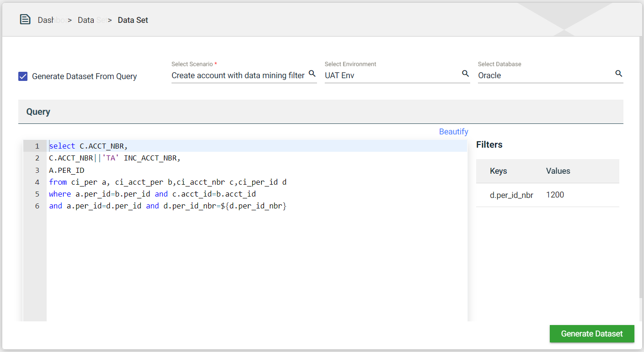The height and width of the screenshot is (352, 644).
Task: Uncheck Generate Dataset From Query checkbox
Action: (23, 76)
